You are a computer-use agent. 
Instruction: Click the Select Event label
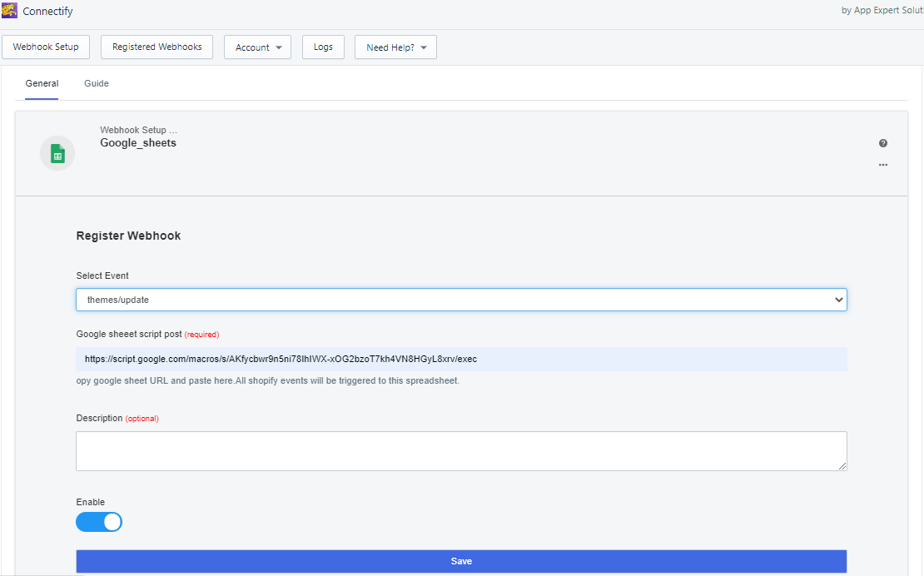[102, 276]
